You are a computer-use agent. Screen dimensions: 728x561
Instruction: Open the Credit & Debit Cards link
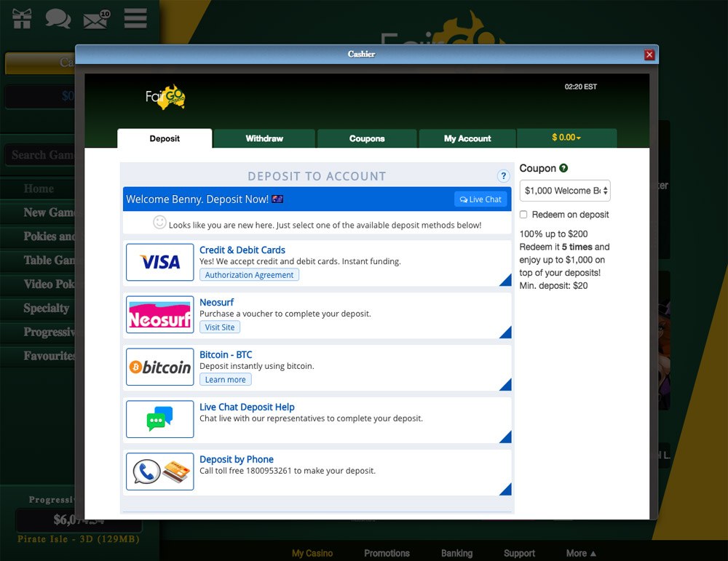[x=242, y=250]
